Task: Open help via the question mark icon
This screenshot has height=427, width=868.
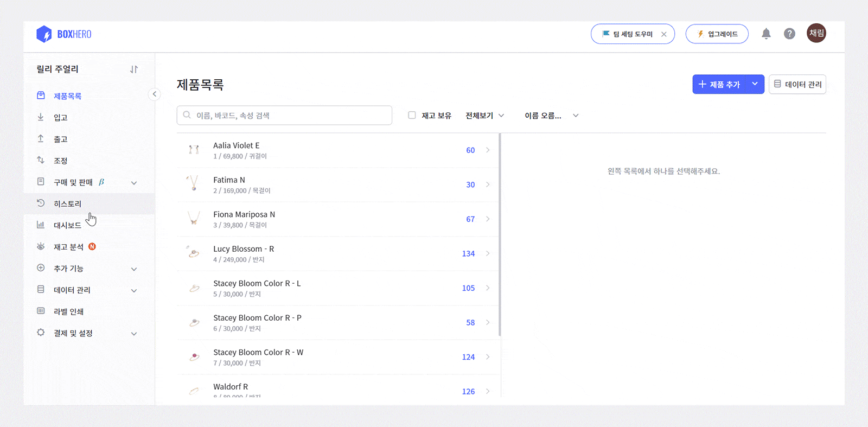Action: coord(789,34)
